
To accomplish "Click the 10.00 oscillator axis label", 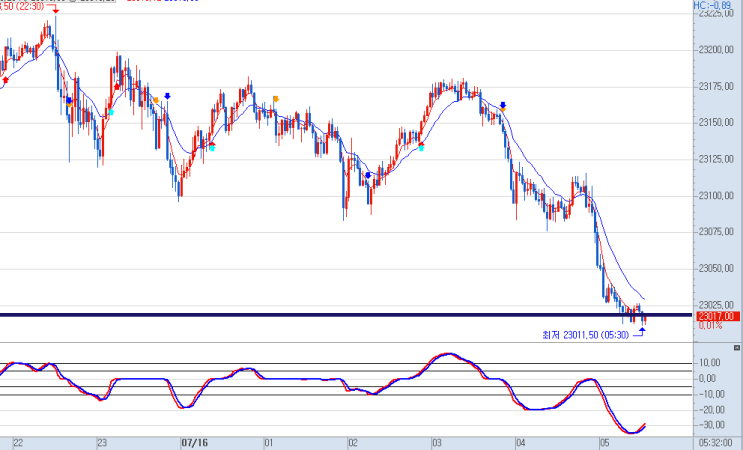I will (709, 363).
